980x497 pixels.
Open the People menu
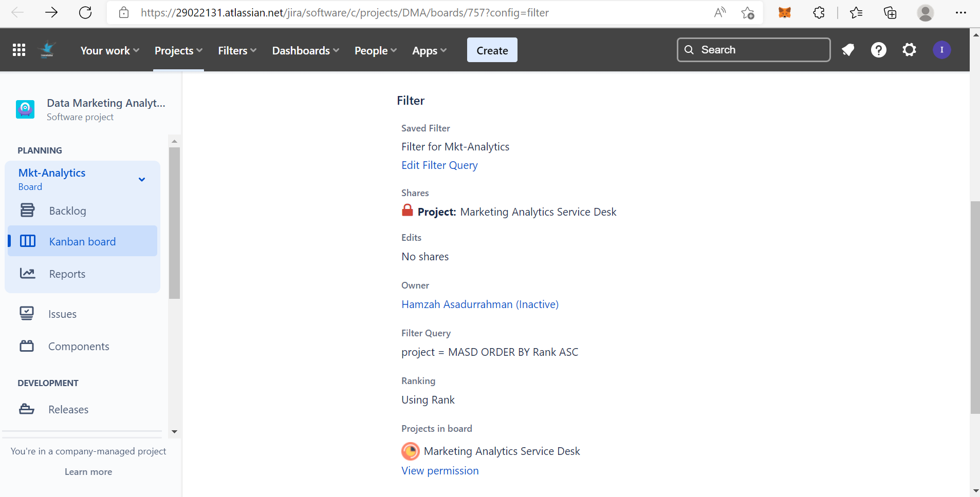[375, 50]
